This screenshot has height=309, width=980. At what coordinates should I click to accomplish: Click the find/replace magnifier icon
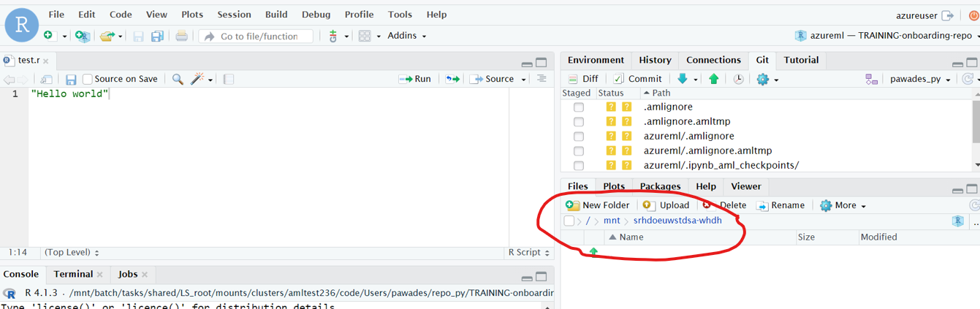(178, 79)
